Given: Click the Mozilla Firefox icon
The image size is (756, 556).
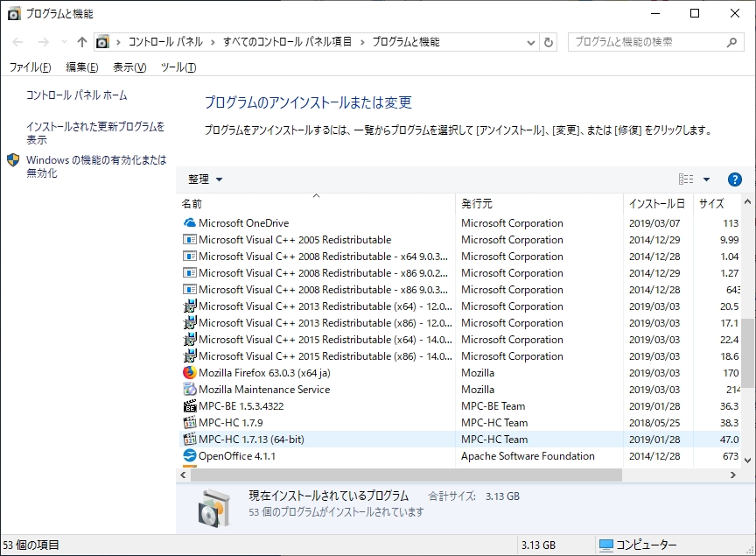Looking at the screenshot, I should [190, 373].
